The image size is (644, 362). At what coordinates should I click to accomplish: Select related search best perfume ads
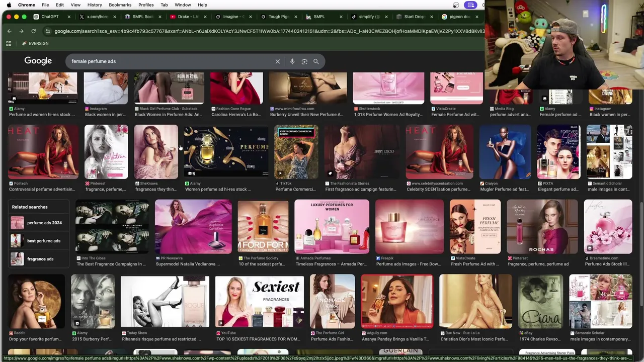point(38,241)
